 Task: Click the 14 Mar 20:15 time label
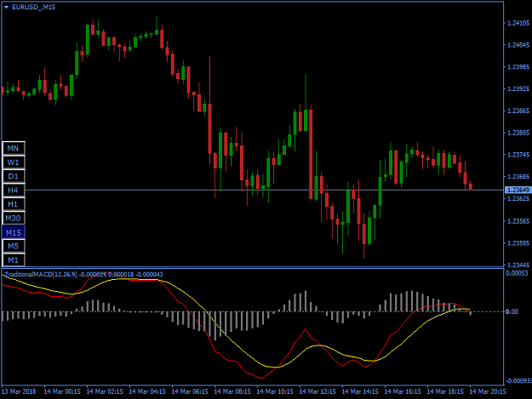pos(488,391)
